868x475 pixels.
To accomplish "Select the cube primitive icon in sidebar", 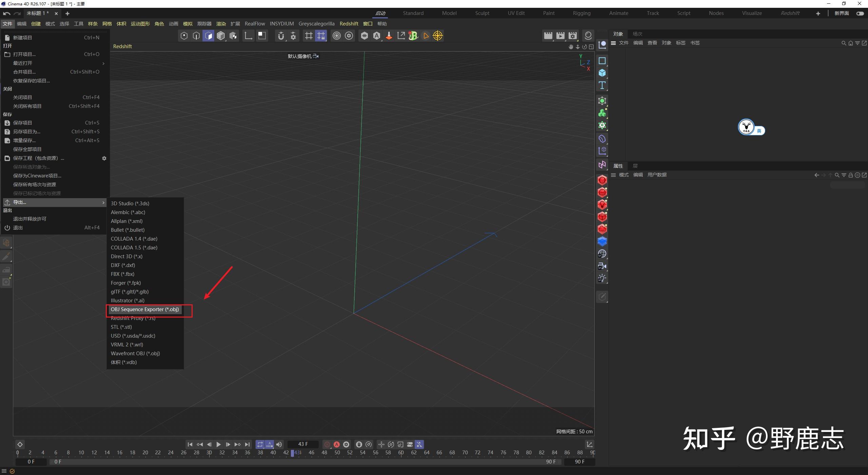I will point(602,73).
